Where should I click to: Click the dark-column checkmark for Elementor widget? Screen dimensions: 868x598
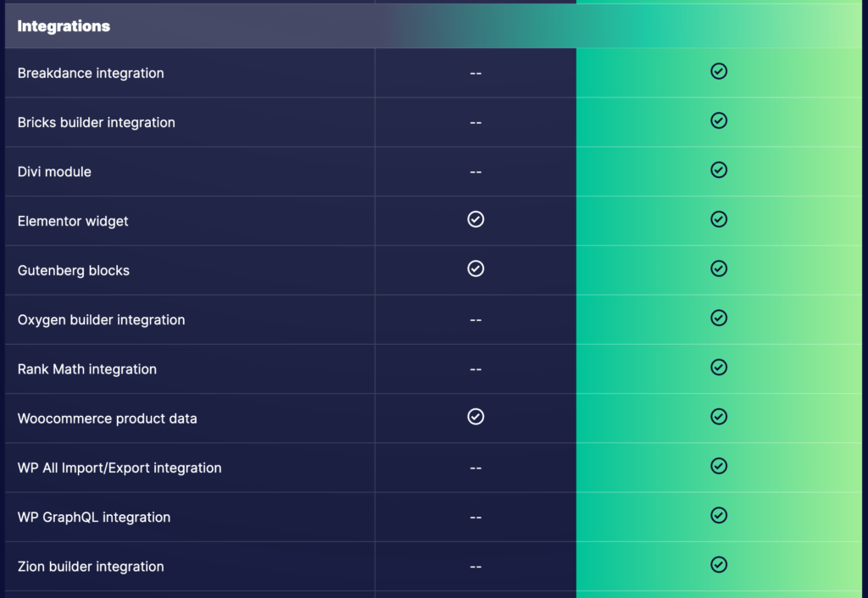tap(476, 219)
